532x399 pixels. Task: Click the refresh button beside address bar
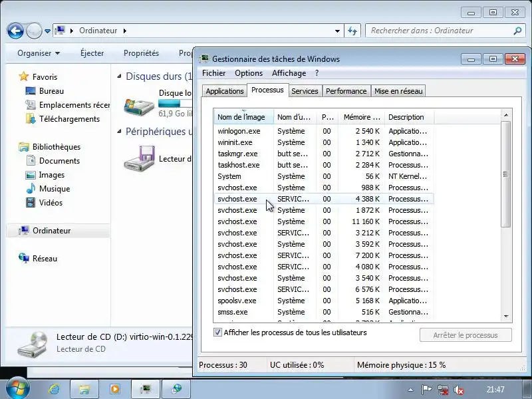352,31
